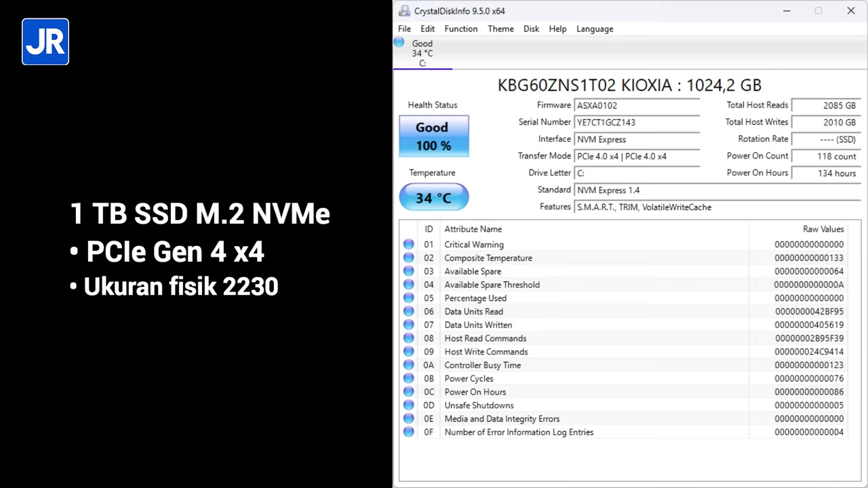Screen dimensions: 868x488
Task: Select the Good 34 °C C: drive tab
Action: [422, 53]
